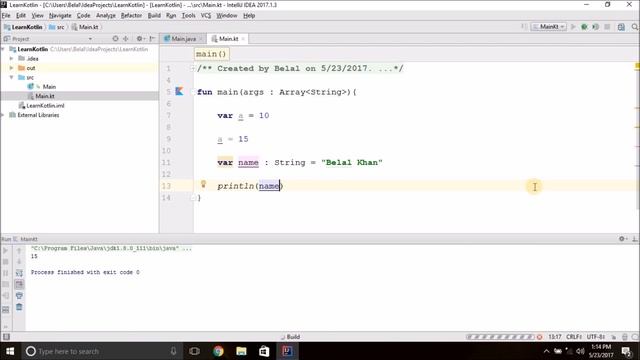Move up the stack trace in Run panel
640x360 pixels.
pyautogui.click(x=19, y=251)
